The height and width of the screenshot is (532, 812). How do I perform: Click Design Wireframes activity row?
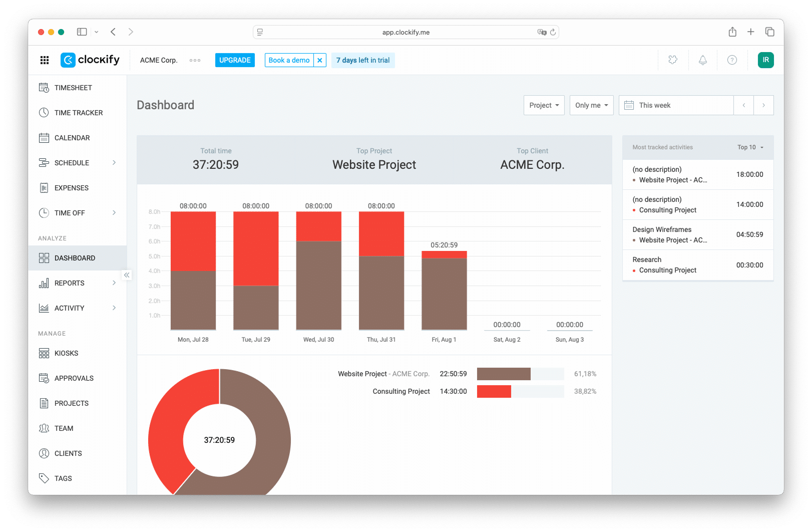pyautogui.click(x=698, y=234)
